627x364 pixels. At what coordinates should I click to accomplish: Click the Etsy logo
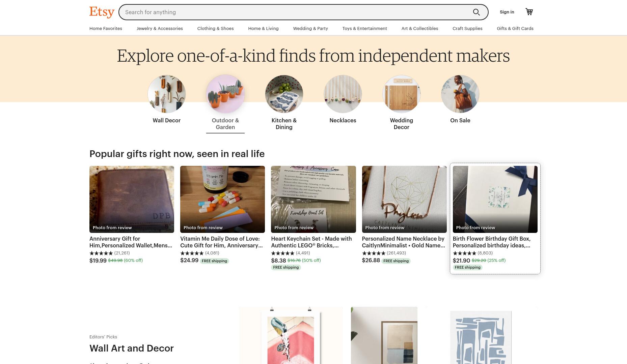click(102, 12)
